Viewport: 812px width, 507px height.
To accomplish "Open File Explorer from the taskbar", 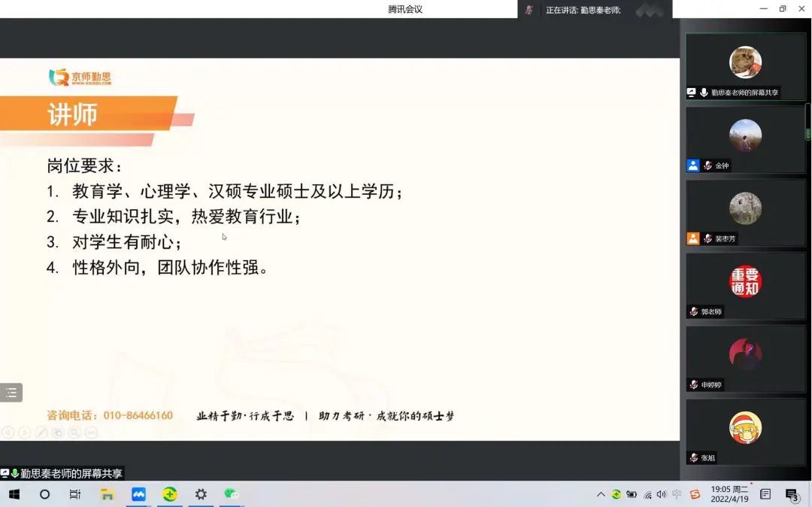I will click(x=108, y=494).
